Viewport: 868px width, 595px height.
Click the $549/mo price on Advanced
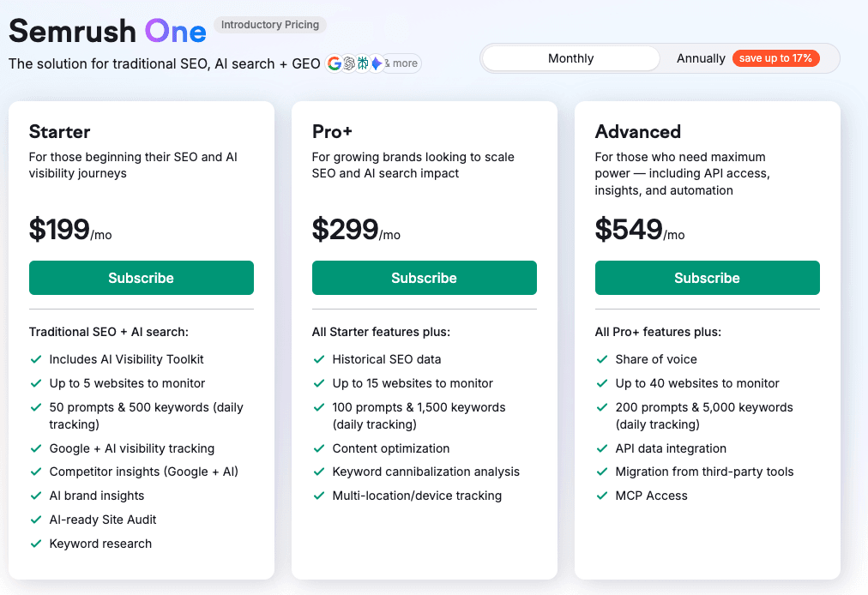pyautogui.click(x=639, y=230)
